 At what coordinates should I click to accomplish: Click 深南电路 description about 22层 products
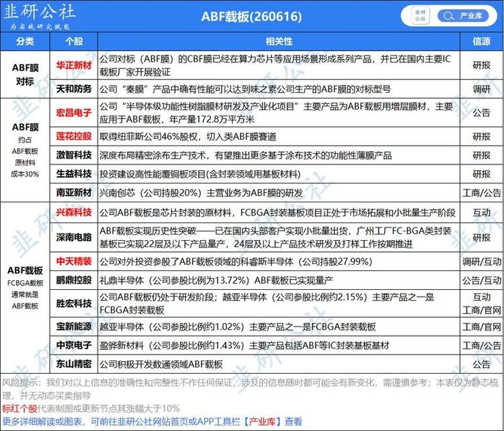[x=275, y=237]
